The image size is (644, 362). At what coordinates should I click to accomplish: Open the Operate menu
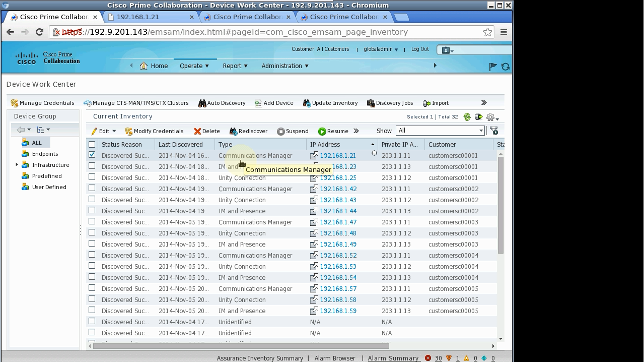[194, 66]
